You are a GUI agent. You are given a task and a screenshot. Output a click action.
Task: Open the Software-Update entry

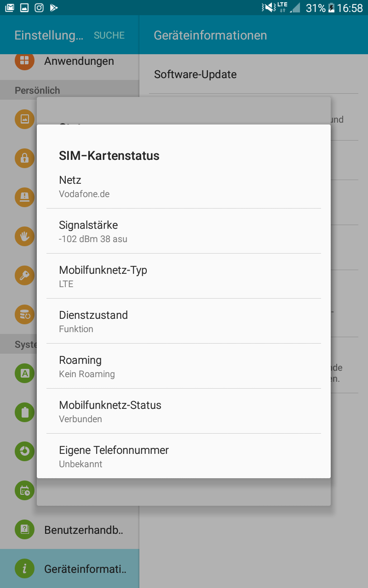[x=253, y=74]
